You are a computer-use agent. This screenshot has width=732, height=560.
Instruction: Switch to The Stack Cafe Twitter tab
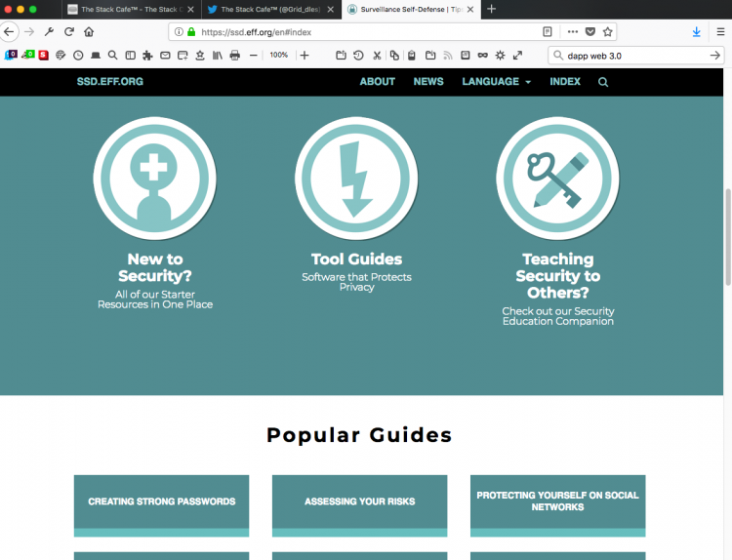pos(270,10)
